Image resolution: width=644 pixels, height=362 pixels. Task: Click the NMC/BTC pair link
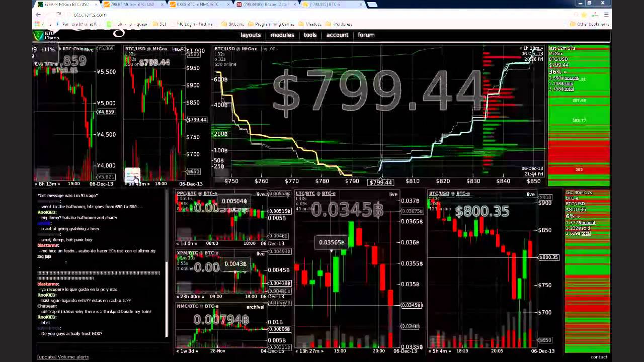187,306
